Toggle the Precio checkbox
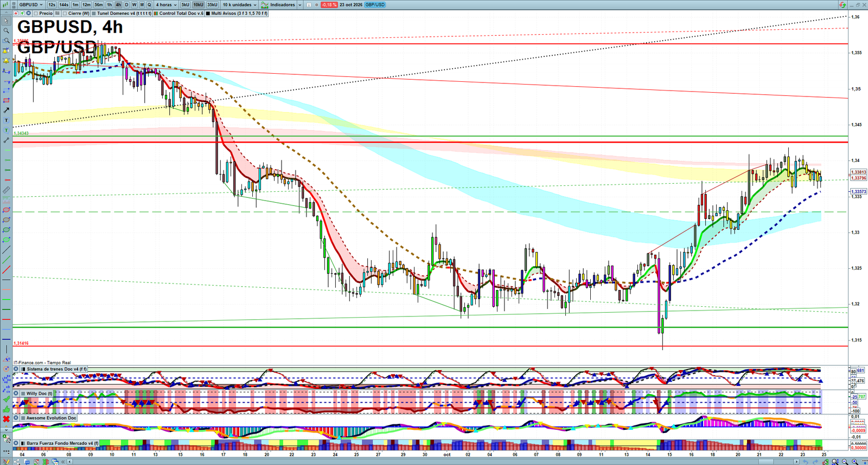The image size is (868, 465). click(36, 13)
